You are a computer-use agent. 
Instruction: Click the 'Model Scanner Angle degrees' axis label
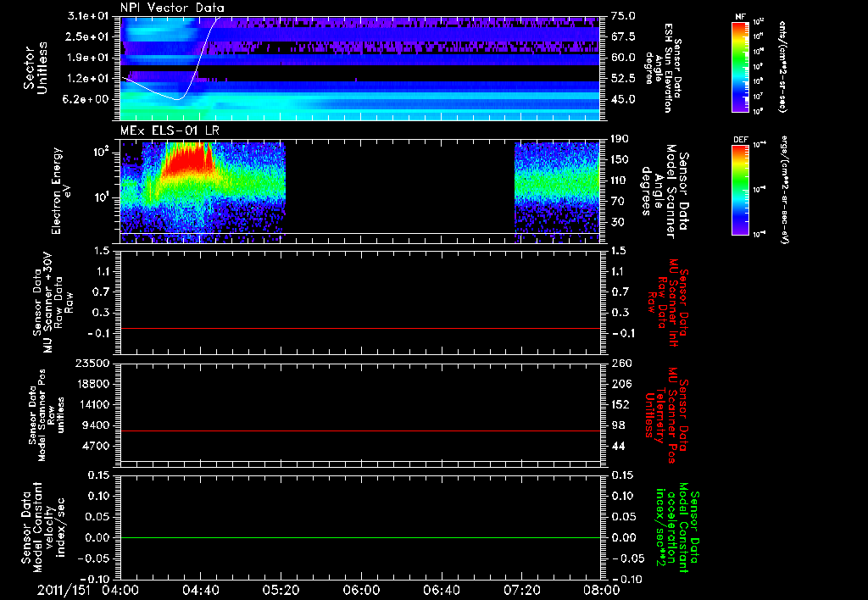[x=666, y=191]
